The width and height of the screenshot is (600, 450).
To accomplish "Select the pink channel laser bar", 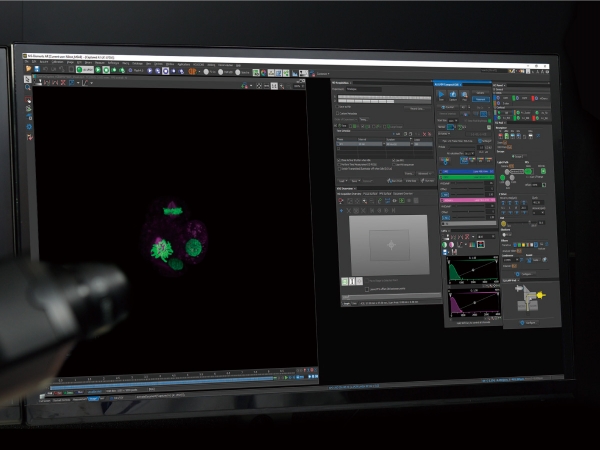I will pos(468,200).
